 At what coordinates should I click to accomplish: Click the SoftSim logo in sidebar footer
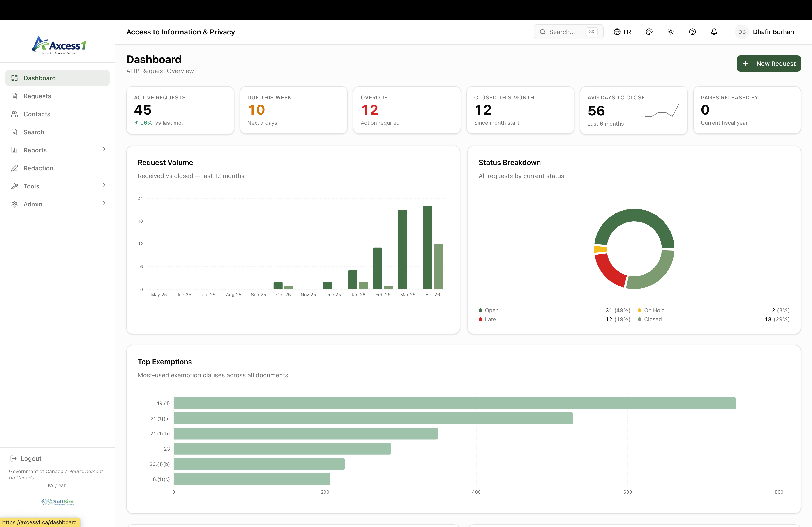(58, 502)
